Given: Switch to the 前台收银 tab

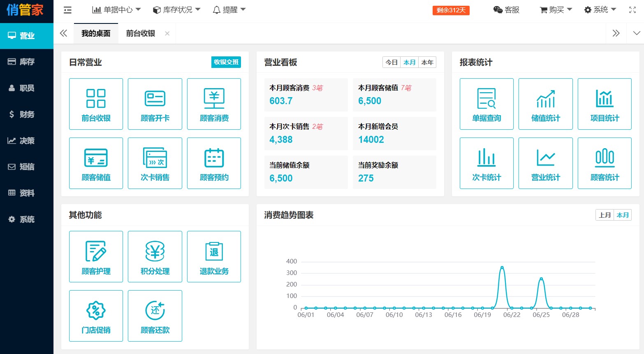Looking at the screenshot, I should pos(141,33).
